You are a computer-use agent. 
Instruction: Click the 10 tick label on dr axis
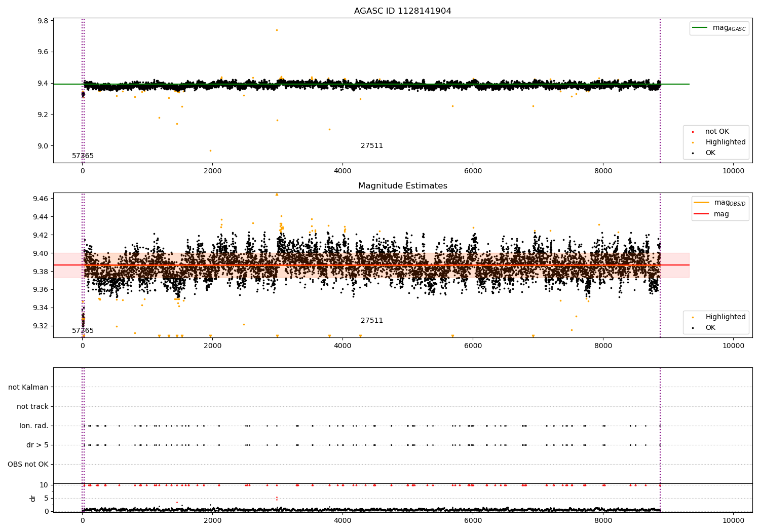[44, 485]
